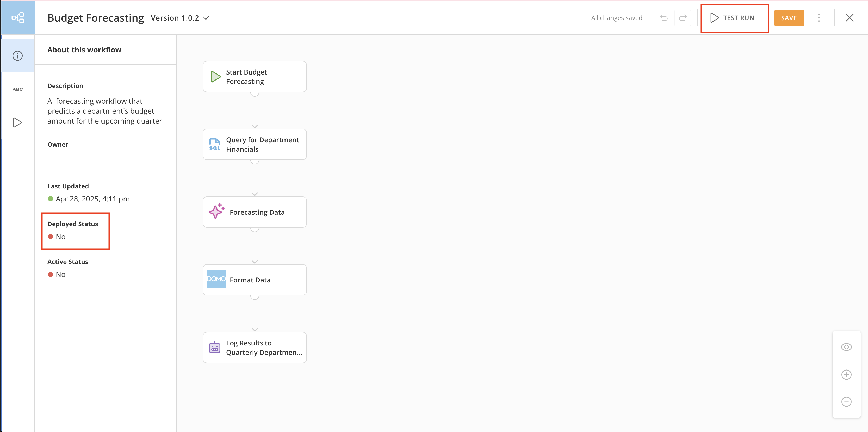Image resolution: width=868 pixels, height=432 pixels.
Task: Open the executions play sidebar icon
Action: (17, 122)
